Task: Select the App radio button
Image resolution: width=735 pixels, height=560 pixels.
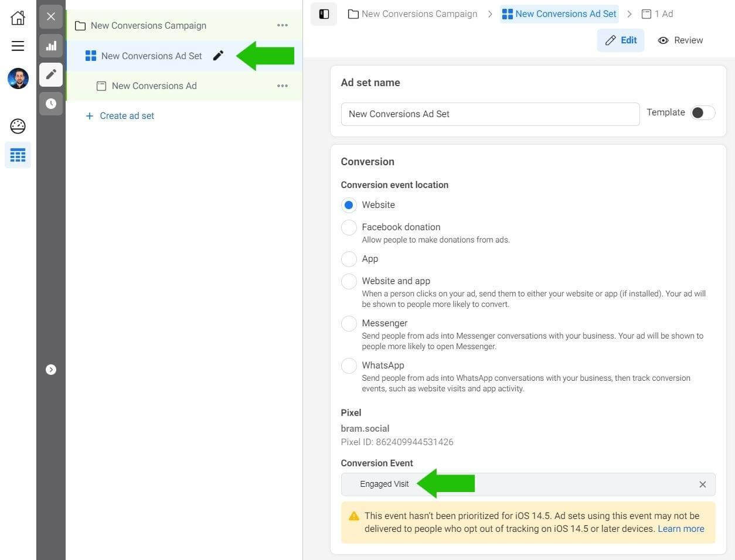Action: coord(349,259)
